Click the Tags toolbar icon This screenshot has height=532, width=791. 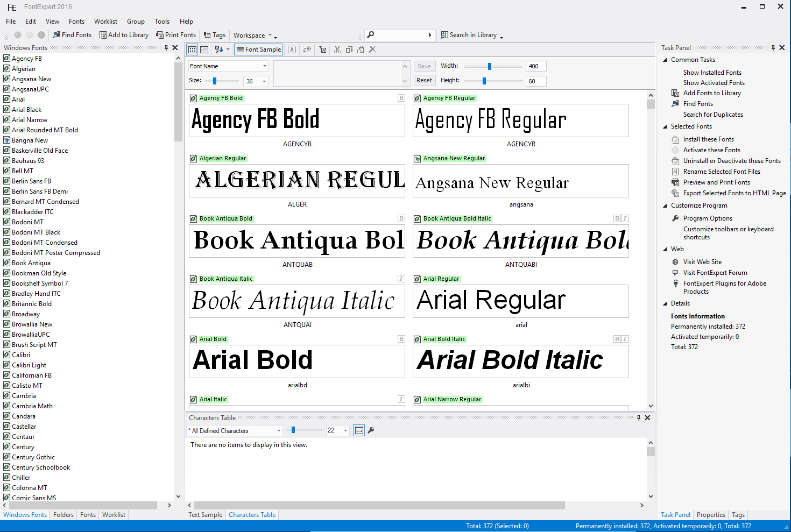[x=214, y=35]
